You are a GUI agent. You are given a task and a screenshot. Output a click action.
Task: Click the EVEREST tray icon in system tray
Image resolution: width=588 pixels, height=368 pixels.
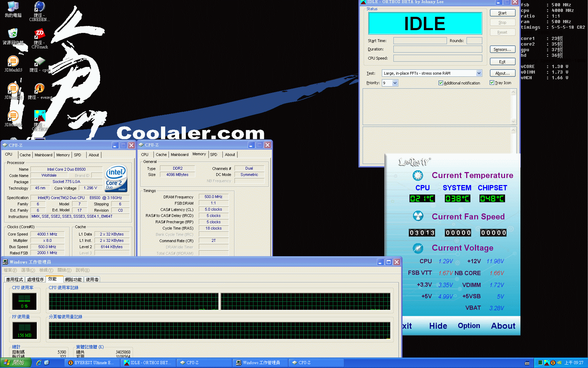point(553,363)
